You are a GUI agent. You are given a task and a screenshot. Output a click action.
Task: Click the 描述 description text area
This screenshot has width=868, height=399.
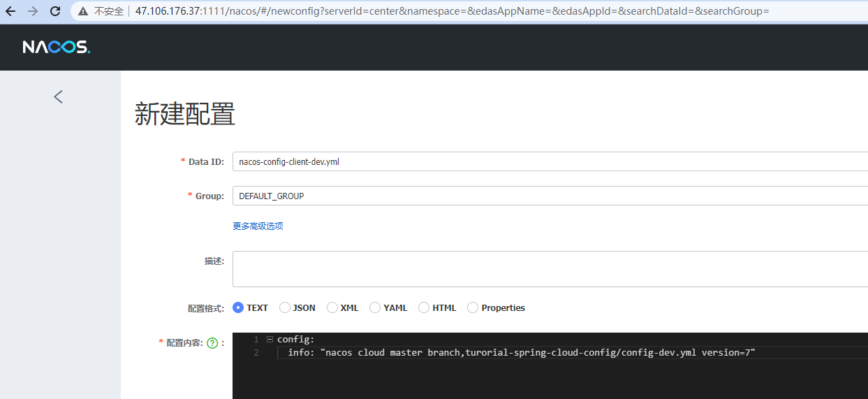pyautogui.click(x=550, y=269)
